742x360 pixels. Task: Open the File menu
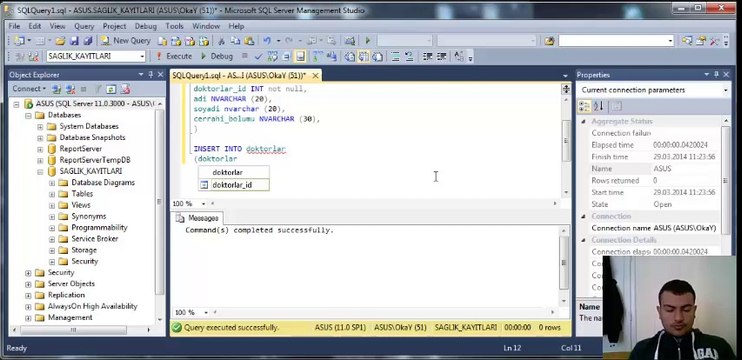pos(14,26)
